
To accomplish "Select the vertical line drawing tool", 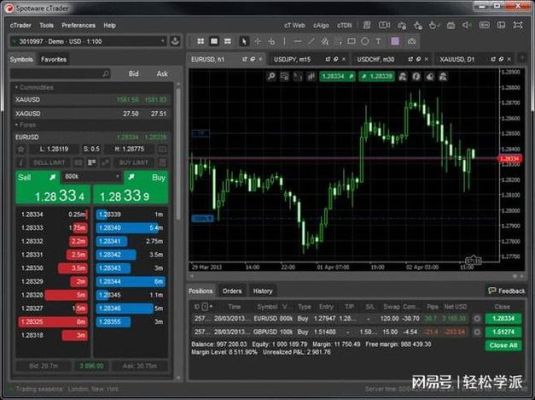I will (x=284, y=42).
